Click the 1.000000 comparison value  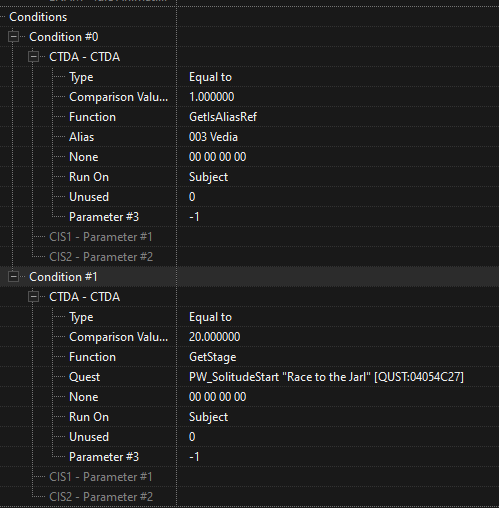pyautogui.click(x=211, y=97)
